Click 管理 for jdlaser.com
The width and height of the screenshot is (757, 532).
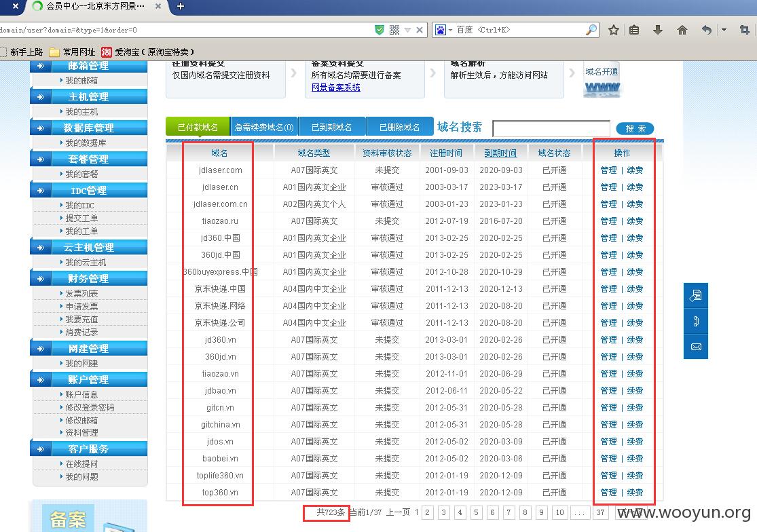tap(608, 170)
